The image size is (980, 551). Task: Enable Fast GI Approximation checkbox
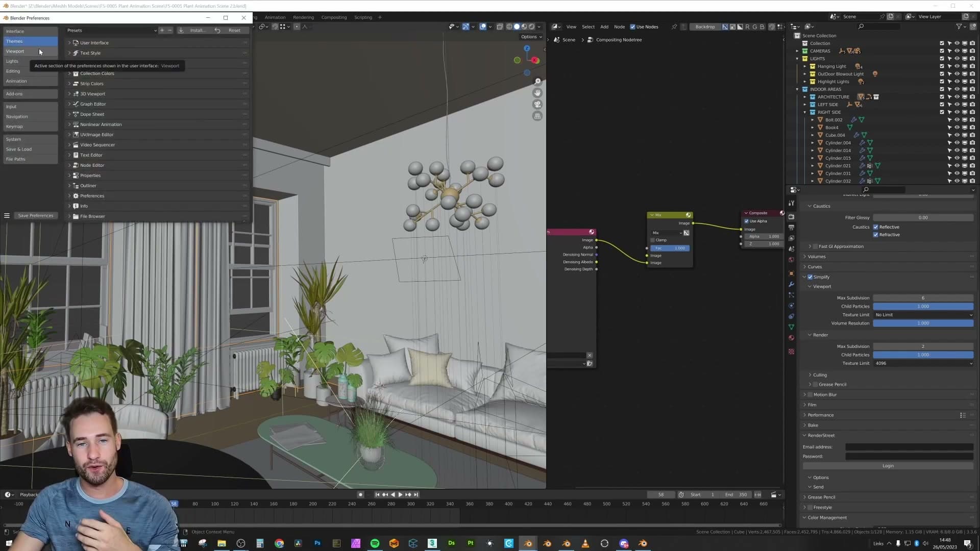(x=815, y=246)
